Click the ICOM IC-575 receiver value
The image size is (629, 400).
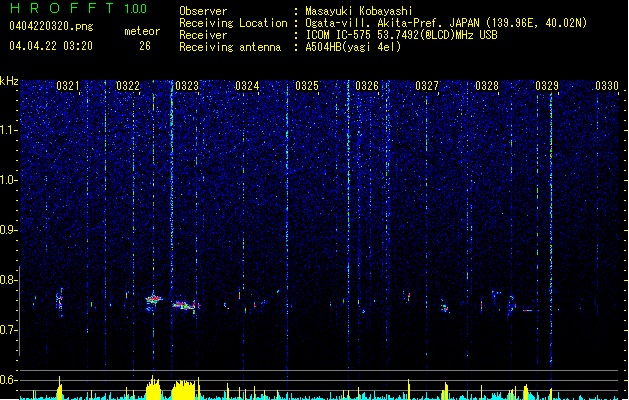[x=401, y=35]
